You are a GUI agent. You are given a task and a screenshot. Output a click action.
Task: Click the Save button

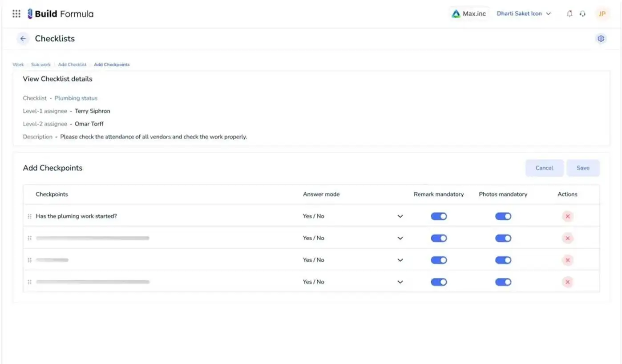coord(582,168)
